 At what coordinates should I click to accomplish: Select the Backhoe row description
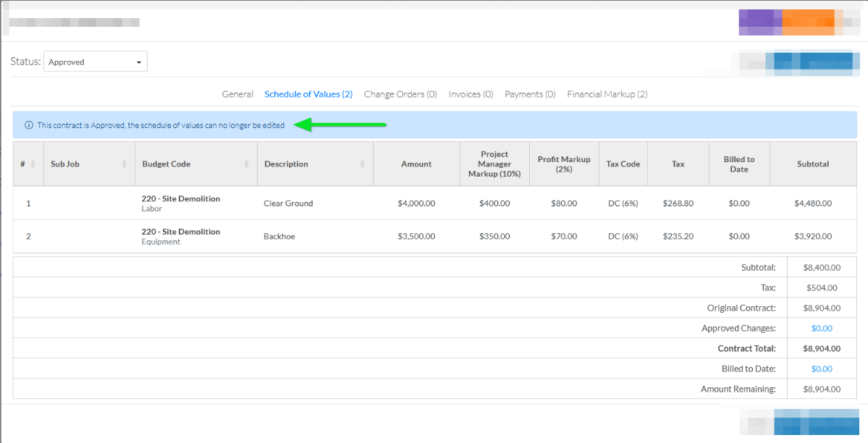point(279,237)
